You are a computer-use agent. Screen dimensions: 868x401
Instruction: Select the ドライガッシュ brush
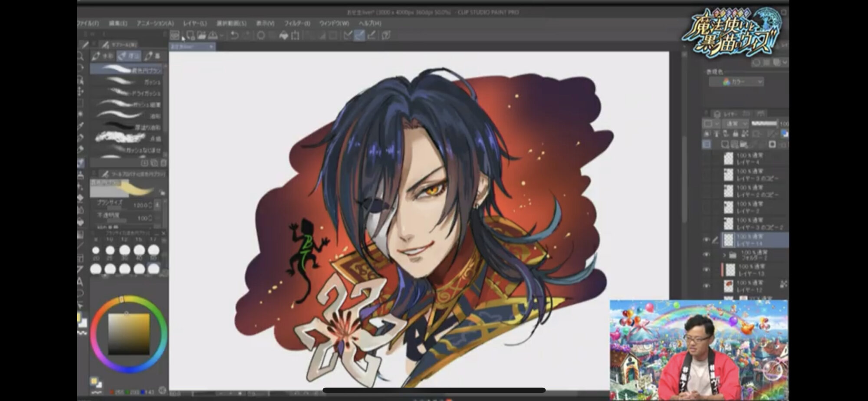pos(126,93)
